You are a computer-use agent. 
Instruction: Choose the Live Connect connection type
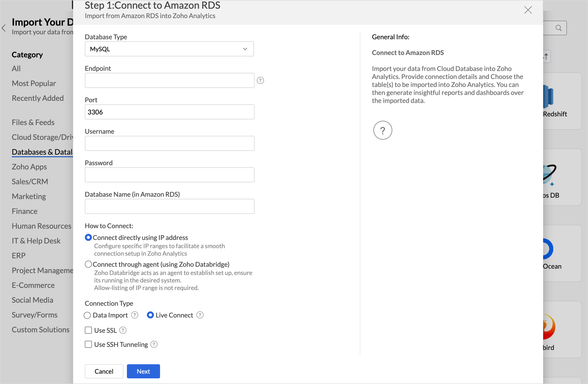click(150, 315)
